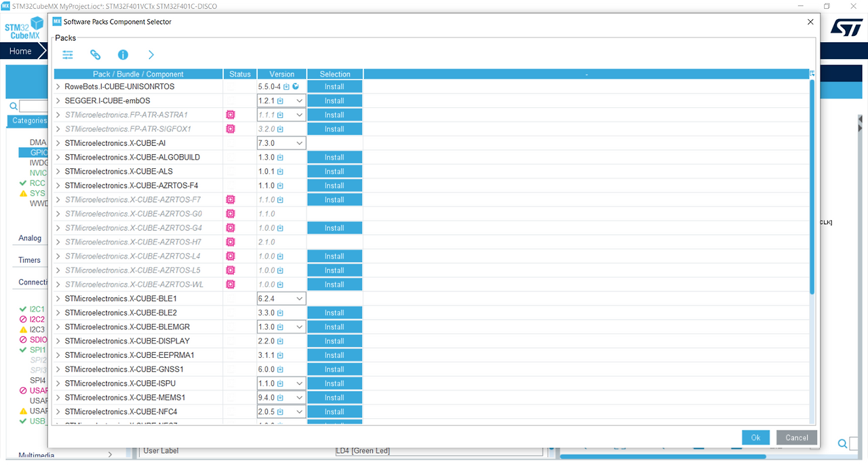Click pink chip status icon for X-CUBE-AZRTOS-L4
The width and height of the screenshot is (868, 465).
(x=231, y=256)
